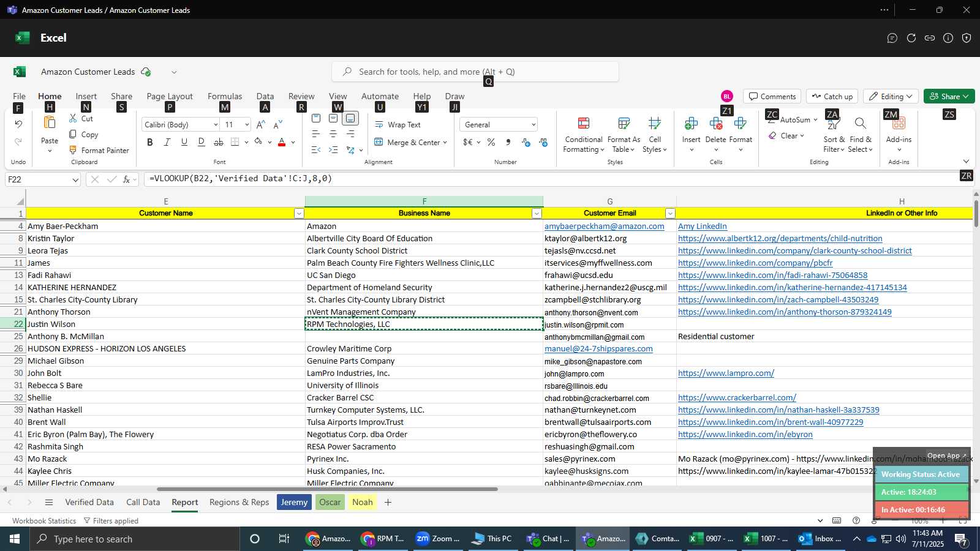Open the Jeremy sheet tab
This screenshot has height=551, width=980.
tap(294, 503)
